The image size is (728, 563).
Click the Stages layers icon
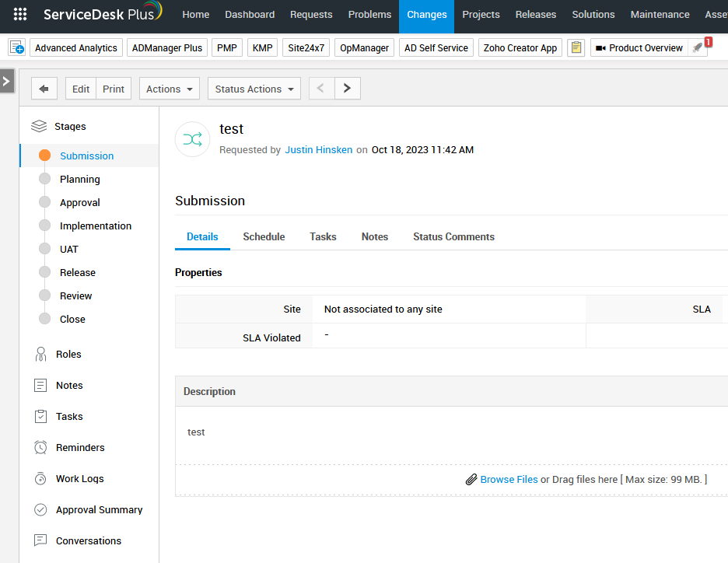(x=39, y=126)
